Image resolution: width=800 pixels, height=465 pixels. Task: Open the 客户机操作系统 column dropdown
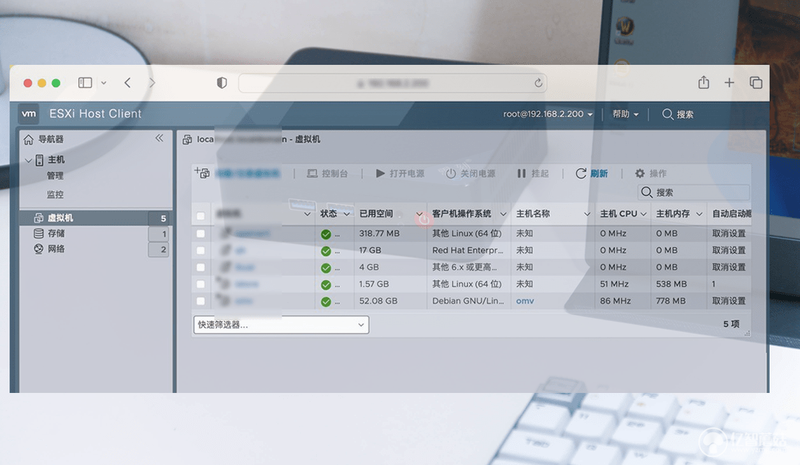click(503, 214)
